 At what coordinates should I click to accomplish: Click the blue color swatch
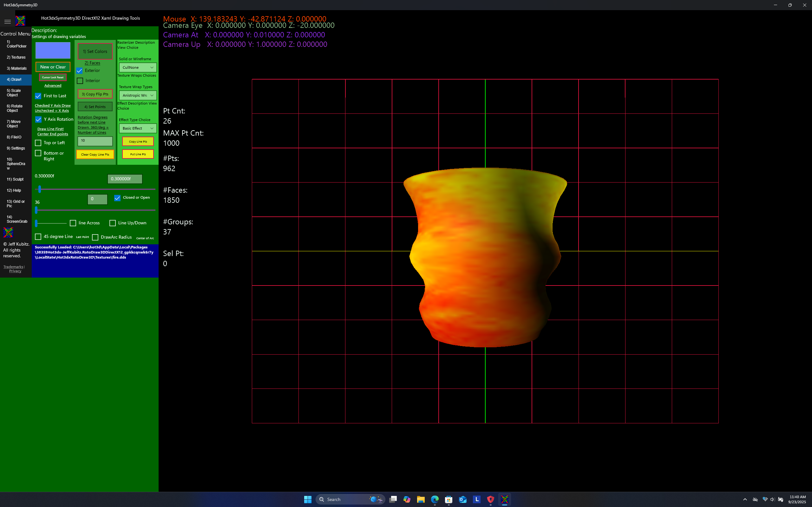click(52, 50)
